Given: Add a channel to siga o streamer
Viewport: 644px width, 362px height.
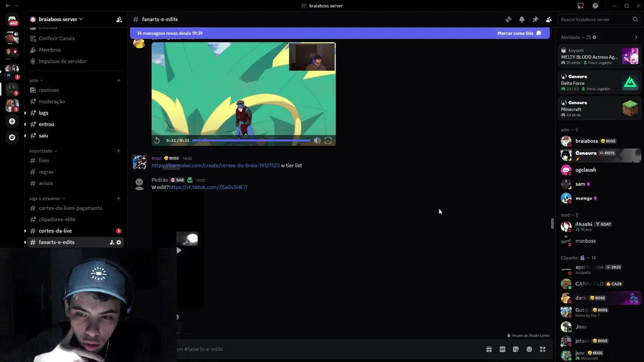Looking at the screenshot, I should [119, 199].
